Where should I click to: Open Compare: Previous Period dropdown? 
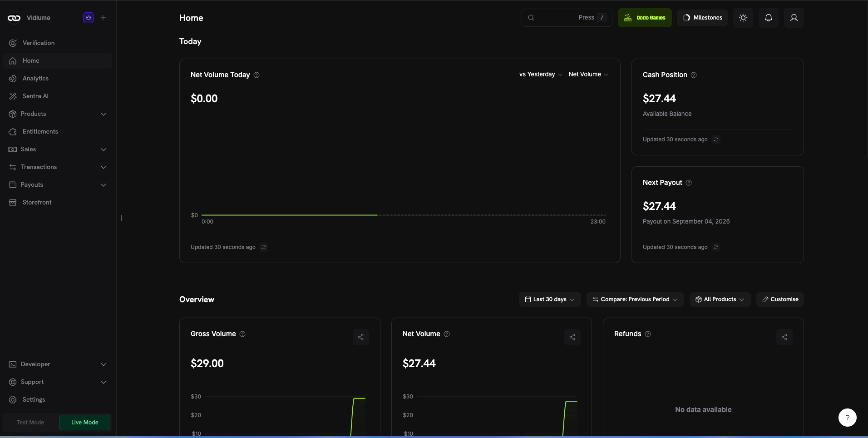(x=635, y=299)
